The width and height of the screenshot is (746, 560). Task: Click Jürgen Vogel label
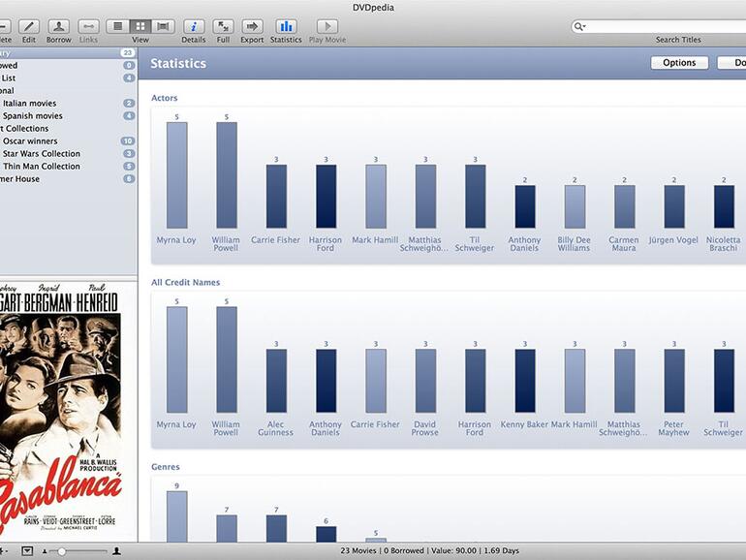tap(673, 240)
